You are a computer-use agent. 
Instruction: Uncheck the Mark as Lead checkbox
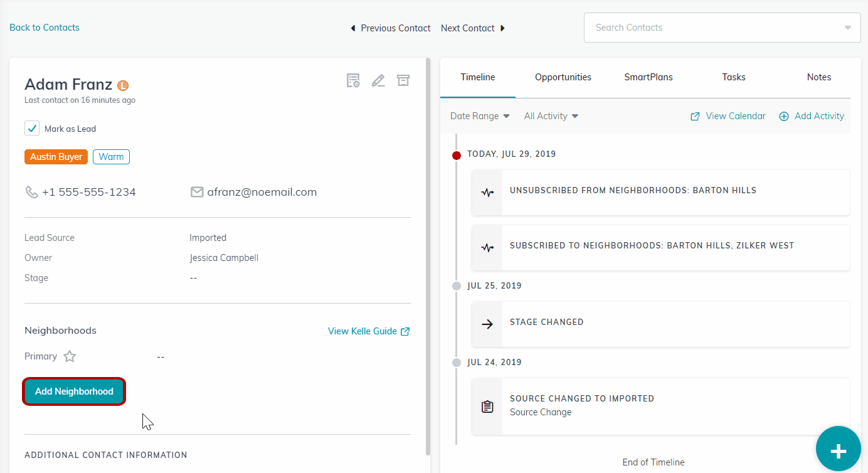pos(32,129)
